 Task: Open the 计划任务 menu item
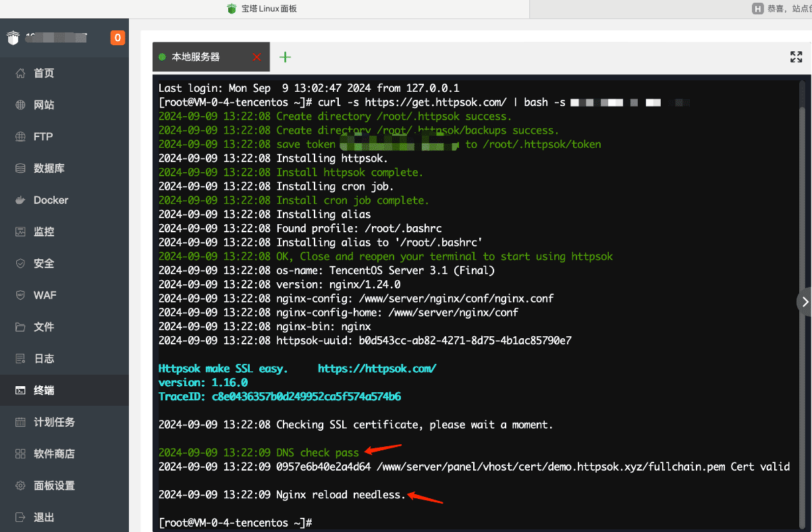click(64, 422)
